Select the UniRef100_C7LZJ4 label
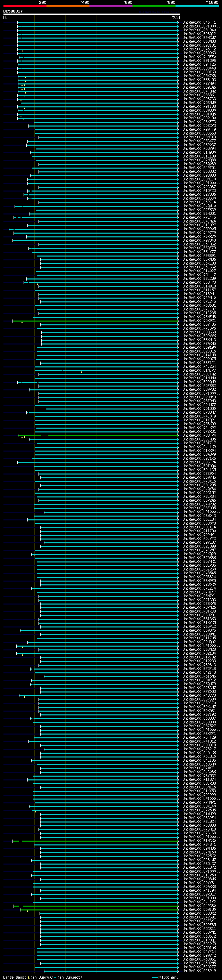Screen dimensions: 222x980 [x=199, y=589]
